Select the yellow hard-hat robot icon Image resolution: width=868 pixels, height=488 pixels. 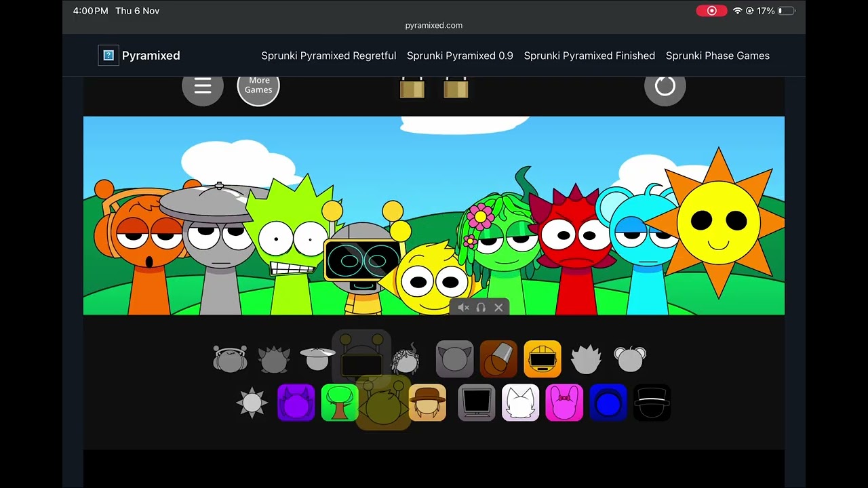pyautogui.click(x=542, y=359)
